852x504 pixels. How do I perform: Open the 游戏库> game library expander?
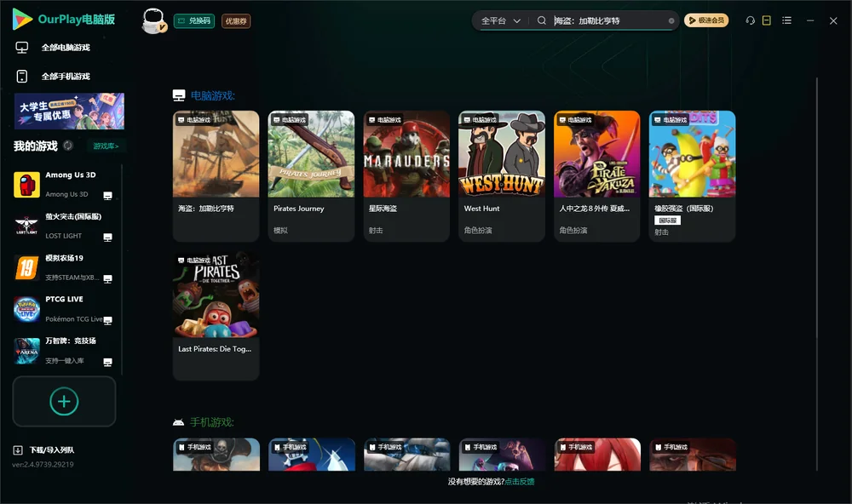click(x=106, y=146)
